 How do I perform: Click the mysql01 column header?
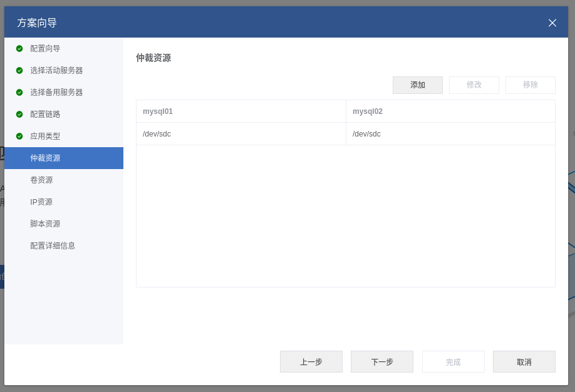[x=158, y=111]
